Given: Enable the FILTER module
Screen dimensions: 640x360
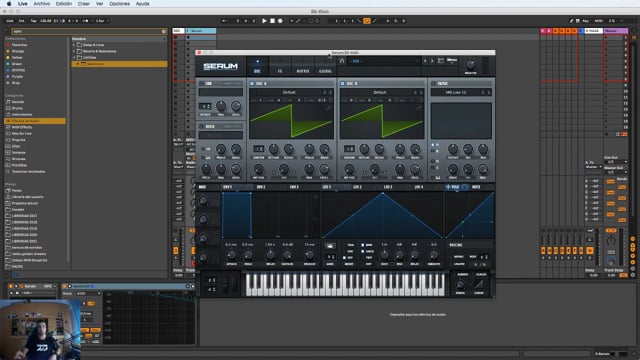Looking at the screenshot, I should click(433, 84).
